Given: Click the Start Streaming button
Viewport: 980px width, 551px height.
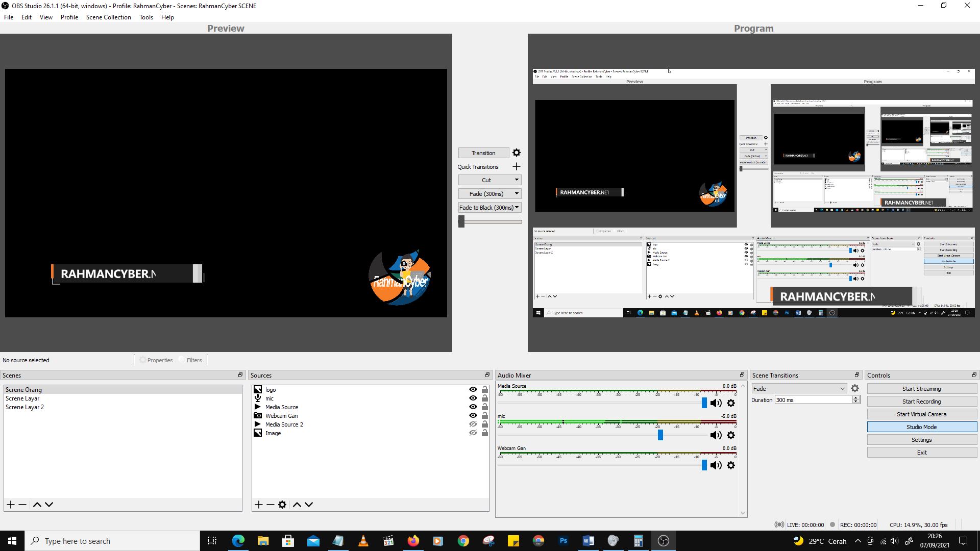Looking at the screenshot, I should coord(921,388).
